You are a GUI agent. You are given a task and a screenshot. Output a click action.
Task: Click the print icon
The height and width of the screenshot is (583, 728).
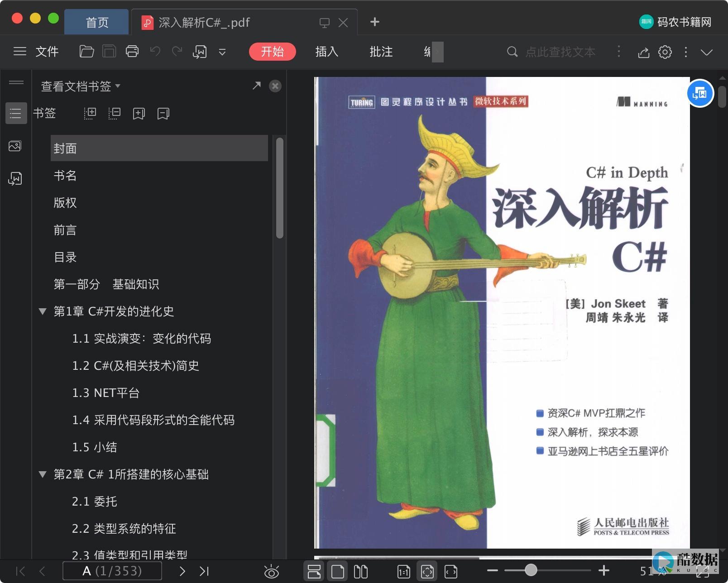[132, 52]
